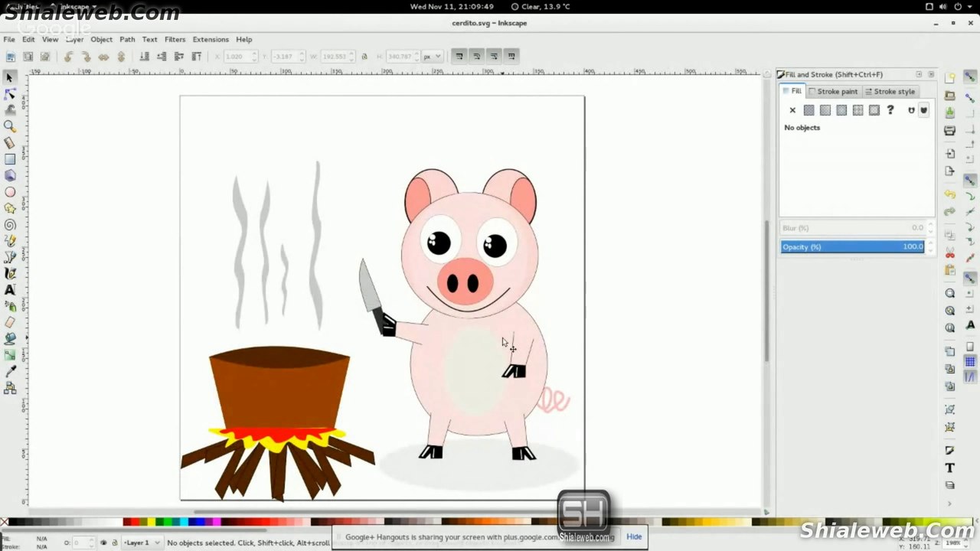This screenshot has width=980, height=551.
Task: Open the px units dropdown
Action: click(433, 56)
